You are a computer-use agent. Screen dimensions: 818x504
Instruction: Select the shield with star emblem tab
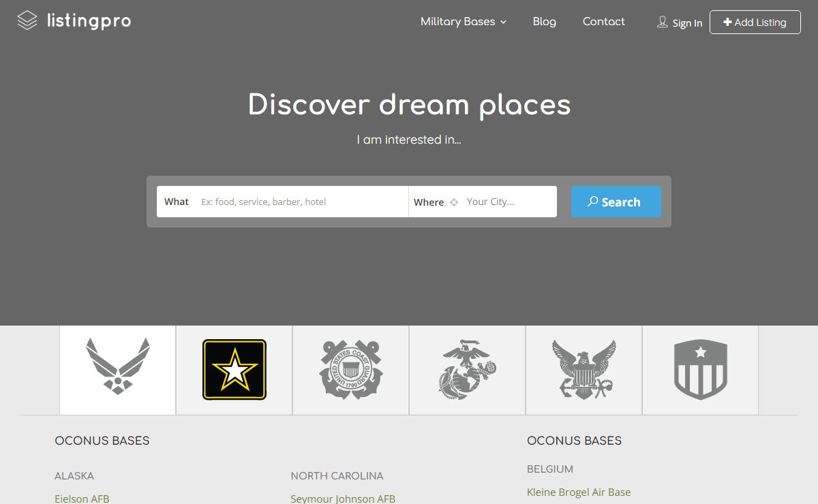tap(701, 370)
